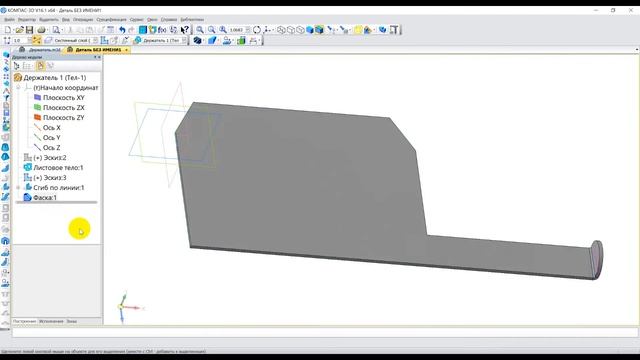Select Листовое тело:1 in the tree
640x360 pixels.
pos(58,168)
